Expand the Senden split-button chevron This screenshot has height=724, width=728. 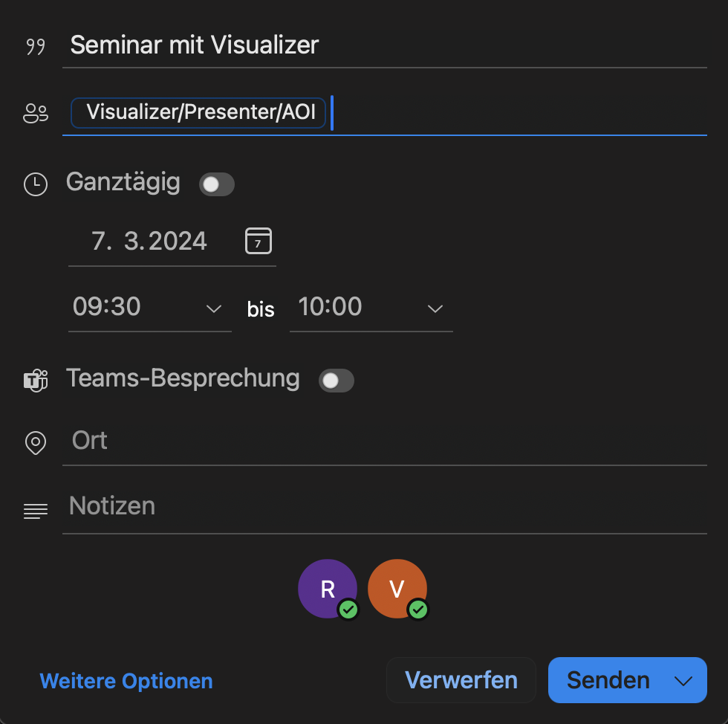point(683,679)
